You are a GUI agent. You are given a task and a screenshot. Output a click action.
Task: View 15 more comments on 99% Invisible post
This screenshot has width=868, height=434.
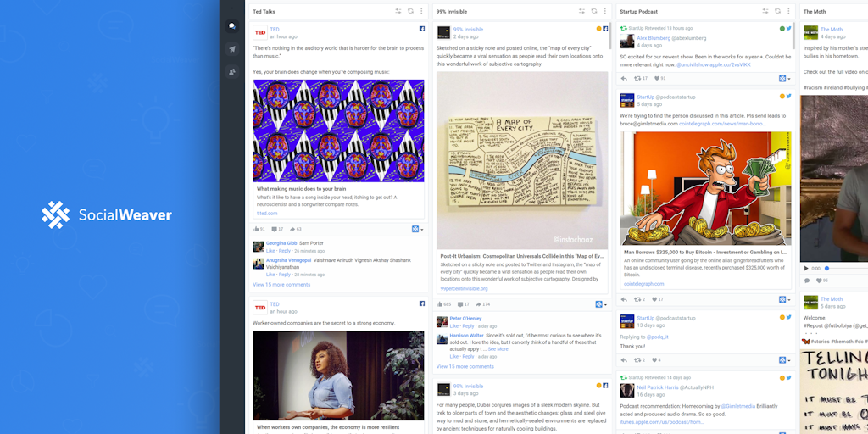point(465,366)
